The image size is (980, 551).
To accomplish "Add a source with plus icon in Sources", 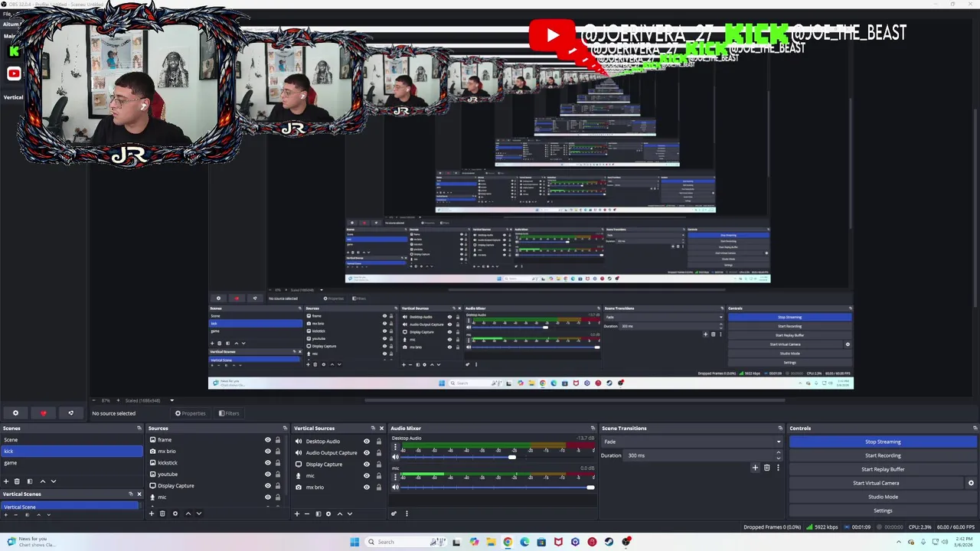I will click(x=152, y=514).
